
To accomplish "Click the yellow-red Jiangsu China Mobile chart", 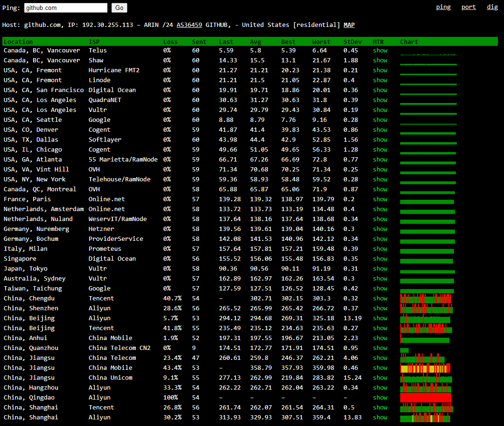I will point(425,368).
